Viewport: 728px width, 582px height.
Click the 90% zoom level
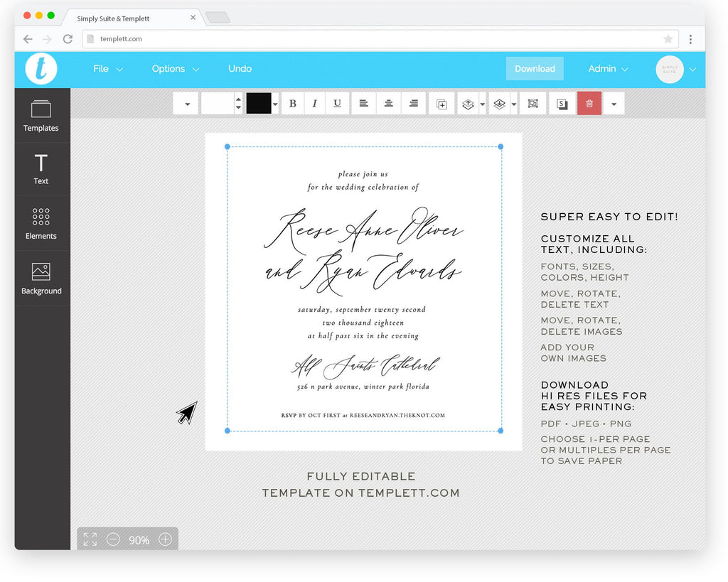click(139, 540)
